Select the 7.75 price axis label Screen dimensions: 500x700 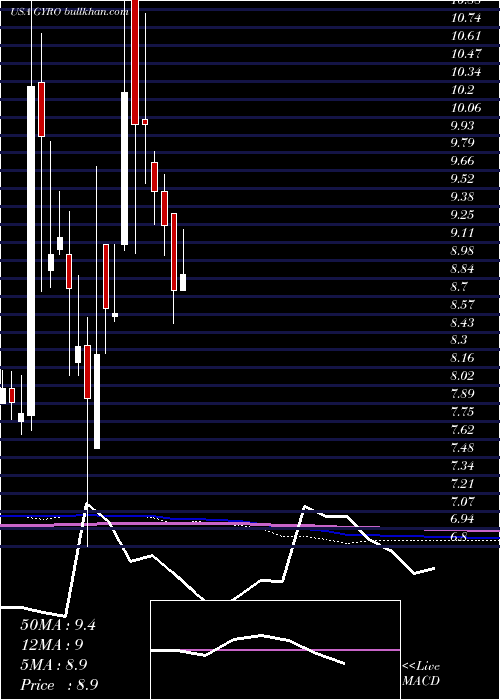(462, 412)
